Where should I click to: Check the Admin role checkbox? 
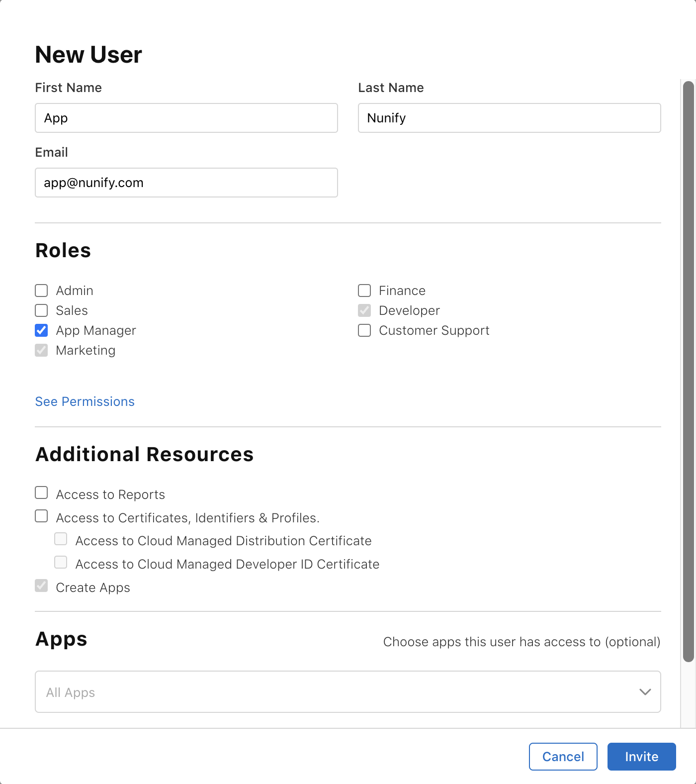[42, 291]
